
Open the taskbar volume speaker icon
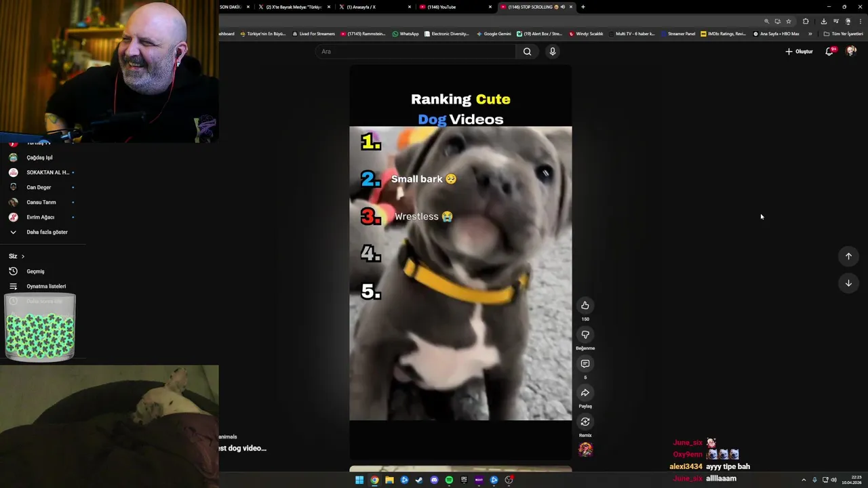(833, 480)
